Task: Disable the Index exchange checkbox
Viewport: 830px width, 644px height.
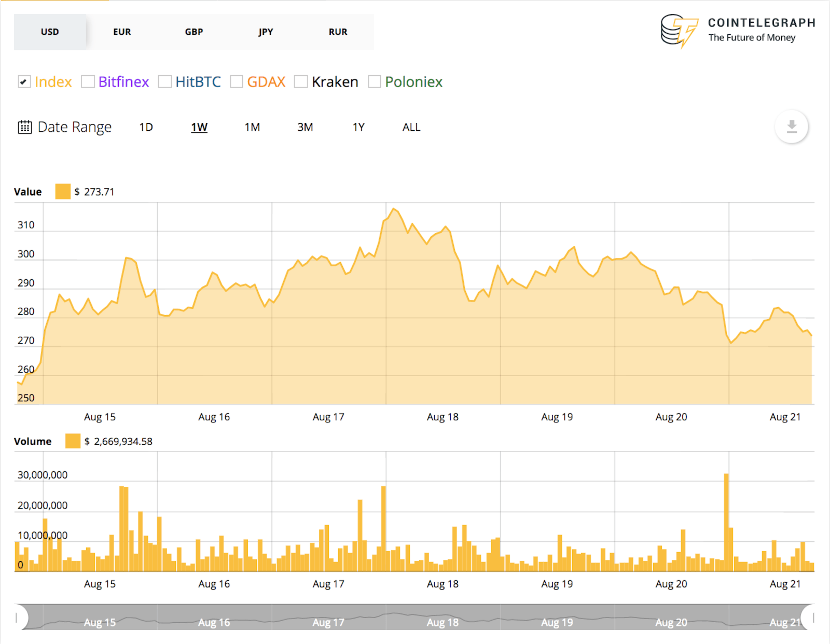Action: [24, 81]
